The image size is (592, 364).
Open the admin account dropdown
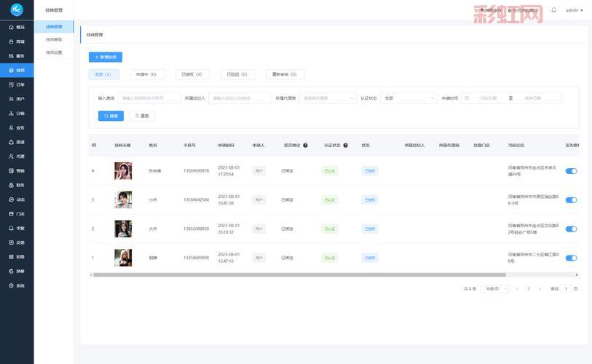[574, 10]
